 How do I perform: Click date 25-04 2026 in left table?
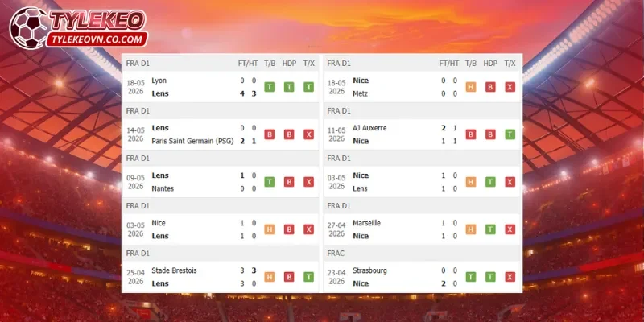[x=135, y=277]
